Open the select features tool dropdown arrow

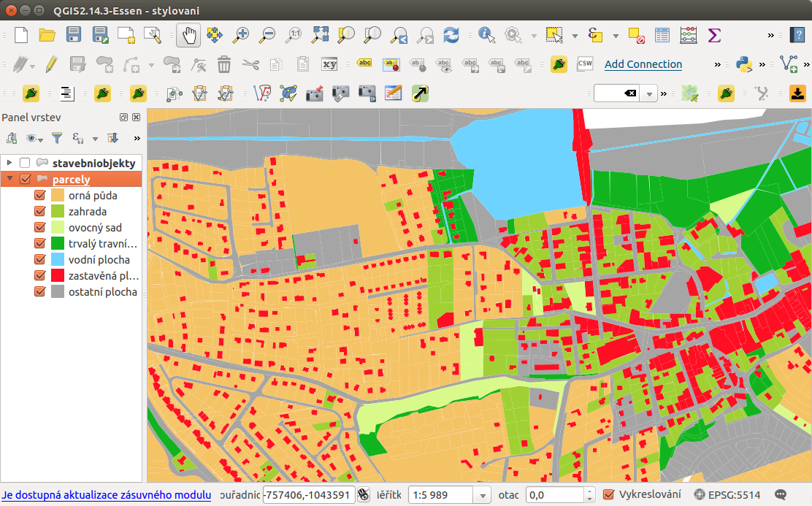coord(575,37)
